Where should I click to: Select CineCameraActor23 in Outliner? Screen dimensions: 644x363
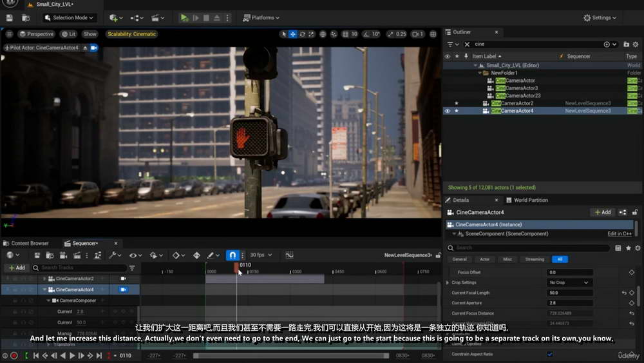click(x=518, y=95)
